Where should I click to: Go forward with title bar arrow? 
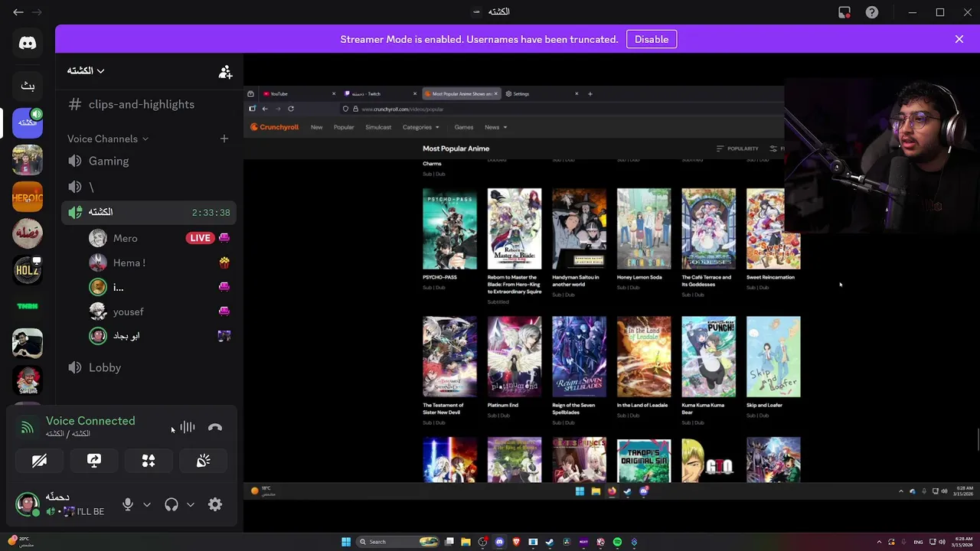point(36,12)
